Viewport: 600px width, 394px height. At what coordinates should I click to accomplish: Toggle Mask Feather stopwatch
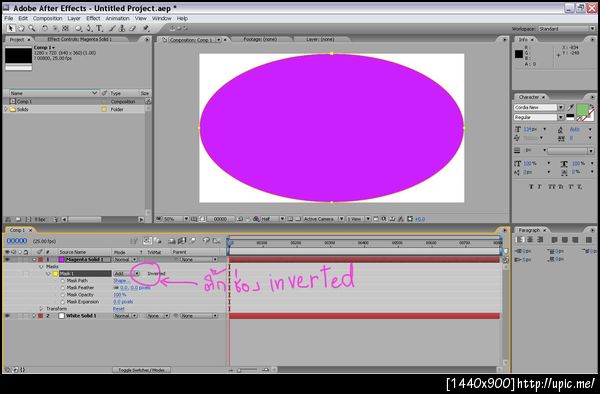63,288
